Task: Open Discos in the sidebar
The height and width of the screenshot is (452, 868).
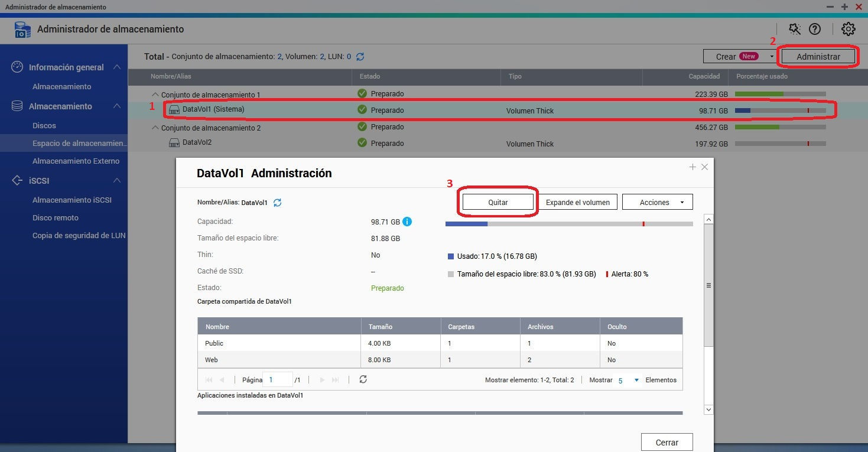Action: (x=44, y=125)
